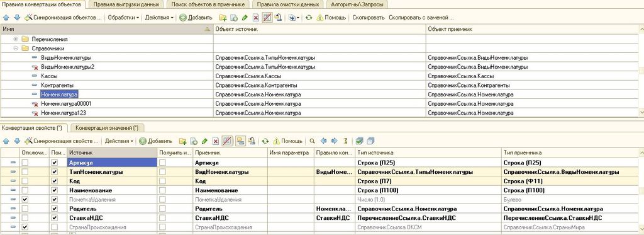Refresh property conversion rules list
This screenshot has height=235, width=644.
click(x=265, y=140)
